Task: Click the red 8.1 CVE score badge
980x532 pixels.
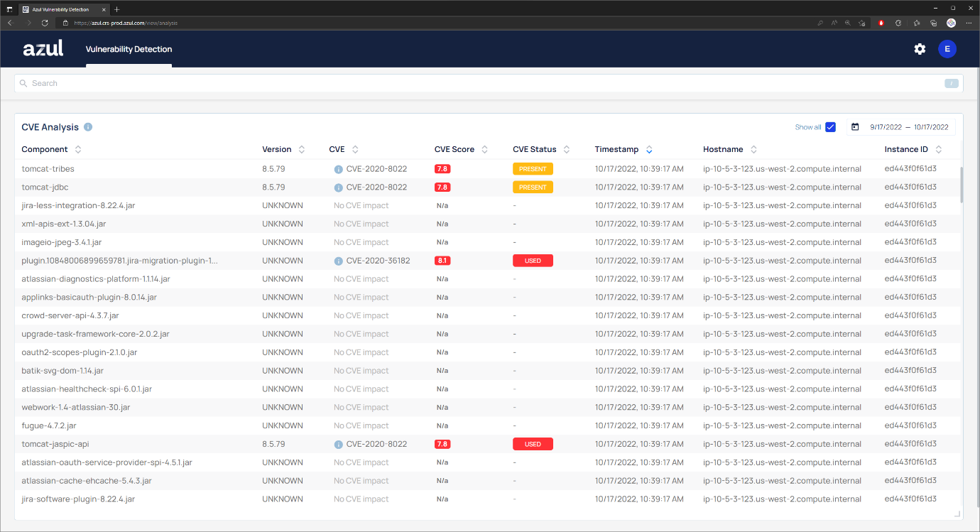Action: point(442,261)
